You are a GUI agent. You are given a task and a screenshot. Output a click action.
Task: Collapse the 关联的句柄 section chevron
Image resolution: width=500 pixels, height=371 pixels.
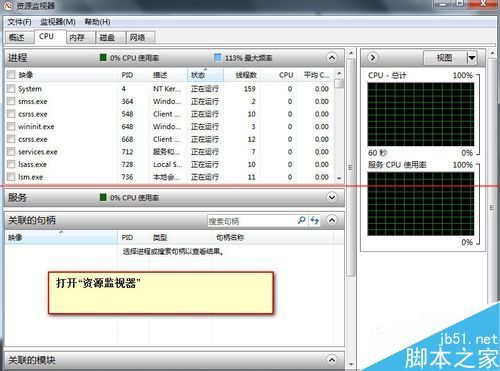[332, 220]
